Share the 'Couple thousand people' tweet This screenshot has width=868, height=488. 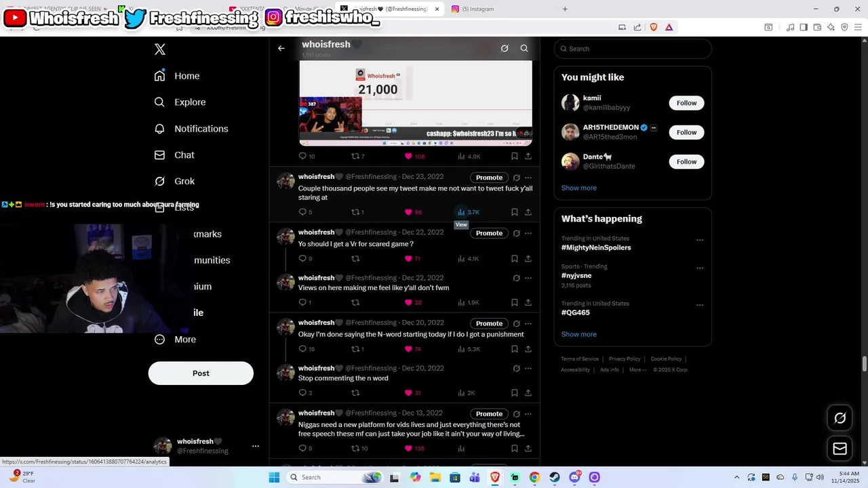[528, 212]
